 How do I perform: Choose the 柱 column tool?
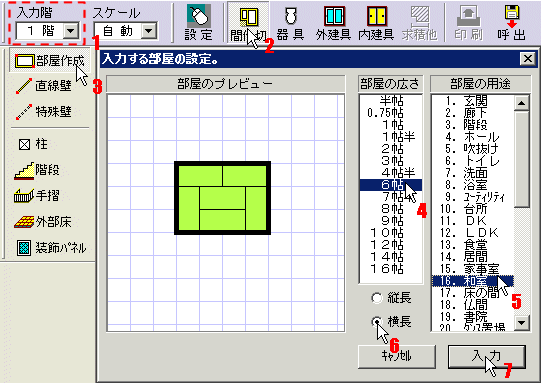[x=33, y=144]
